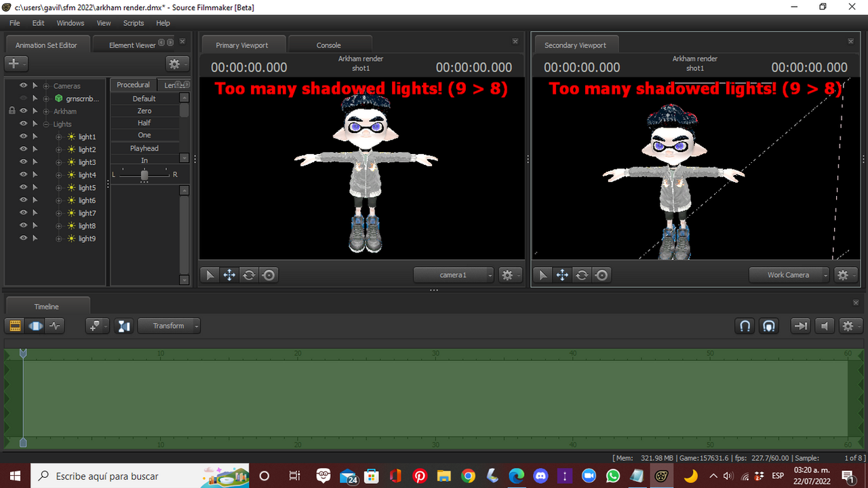
Task: Hide the Lights group with its eye icon
Action: [24, 124]
